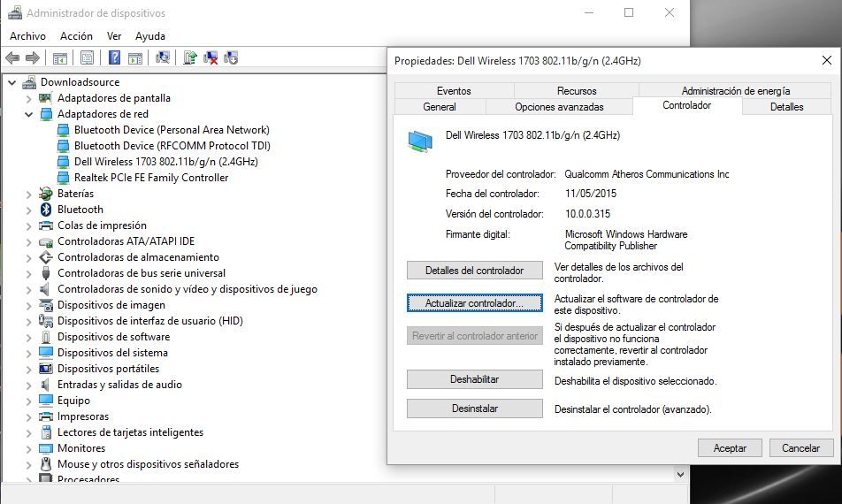The height and width of the screenshot is (504, 842).
Task: Click Cancelar in properties dialog
Action: [800, 448]
